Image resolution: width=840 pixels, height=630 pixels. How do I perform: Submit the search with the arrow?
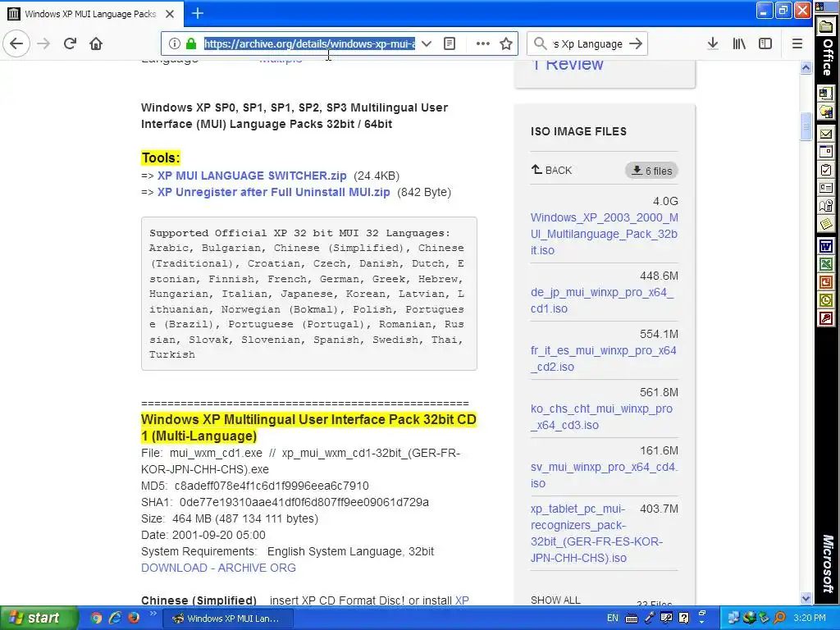(636, 43)
